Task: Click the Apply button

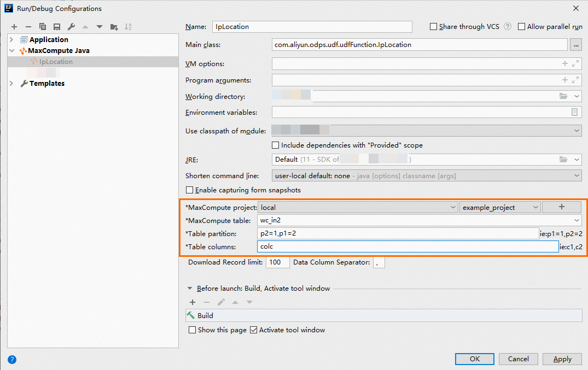Action: click(x=562, y=359)
